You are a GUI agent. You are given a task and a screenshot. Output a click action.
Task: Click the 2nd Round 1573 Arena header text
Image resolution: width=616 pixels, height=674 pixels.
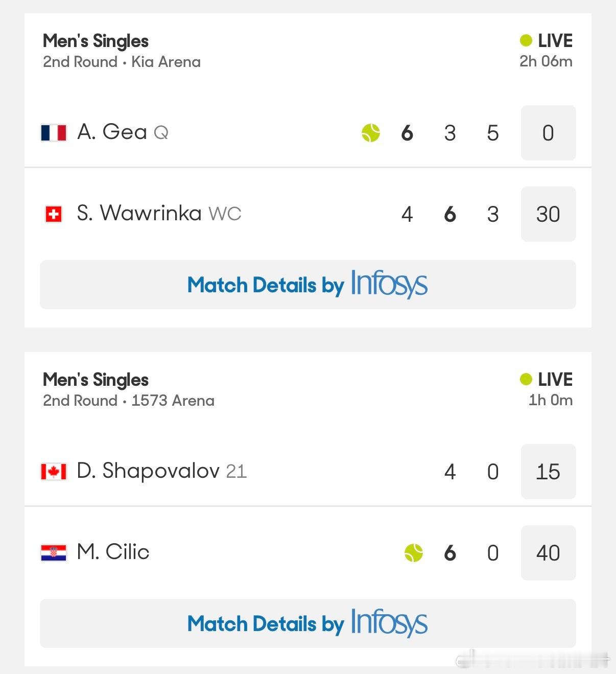pos(129,401)
